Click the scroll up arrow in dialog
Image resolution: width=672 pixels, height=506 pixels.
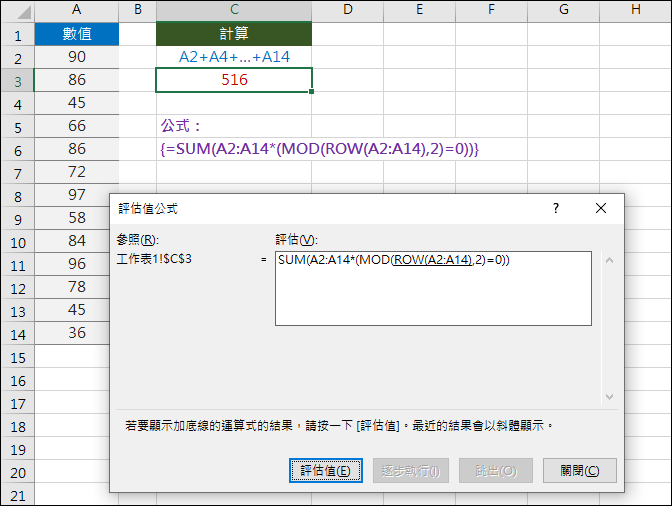point(609,260)
